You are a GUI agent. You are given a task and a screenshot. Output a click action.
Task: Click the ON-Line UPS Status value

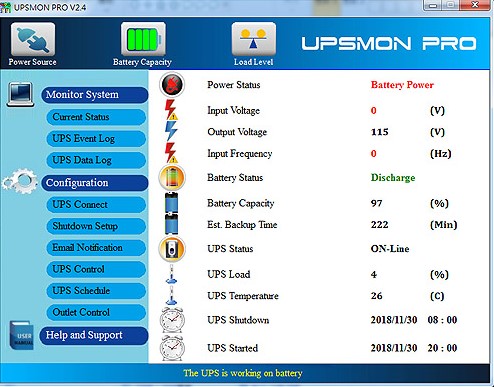click(390, 249)
